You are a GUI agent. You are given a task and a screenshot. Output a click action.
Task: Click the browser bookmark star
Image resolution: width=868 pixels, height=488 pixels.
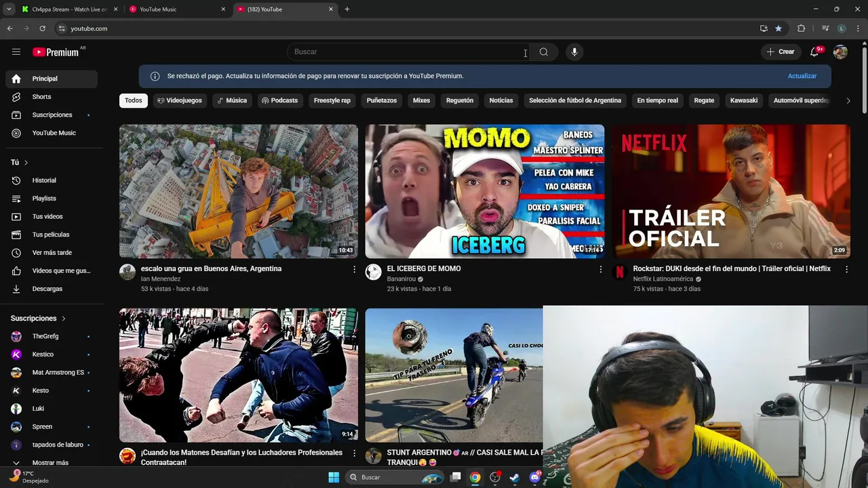tap(778, 28)
